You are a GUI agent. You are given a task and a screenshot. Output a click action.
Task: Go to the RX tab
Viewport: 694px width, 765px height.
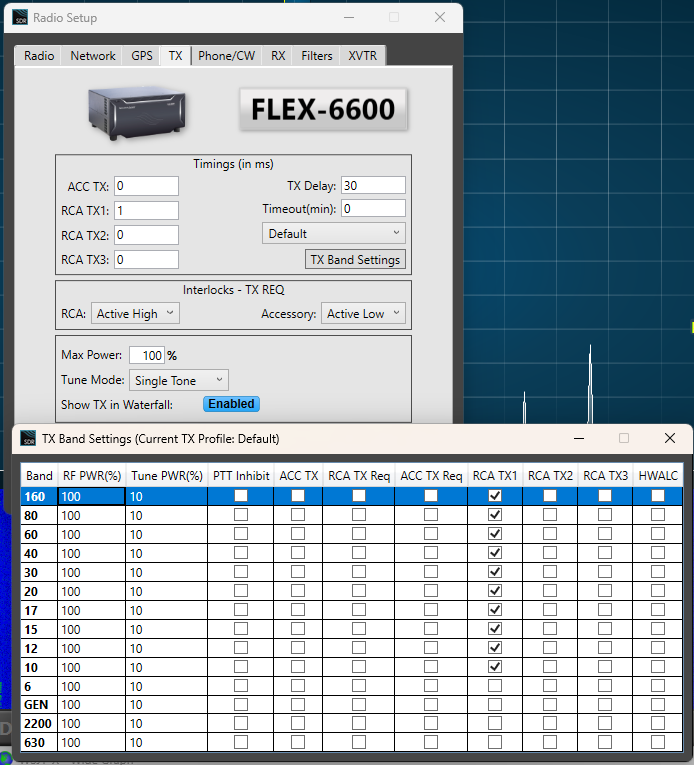point(278,56)
